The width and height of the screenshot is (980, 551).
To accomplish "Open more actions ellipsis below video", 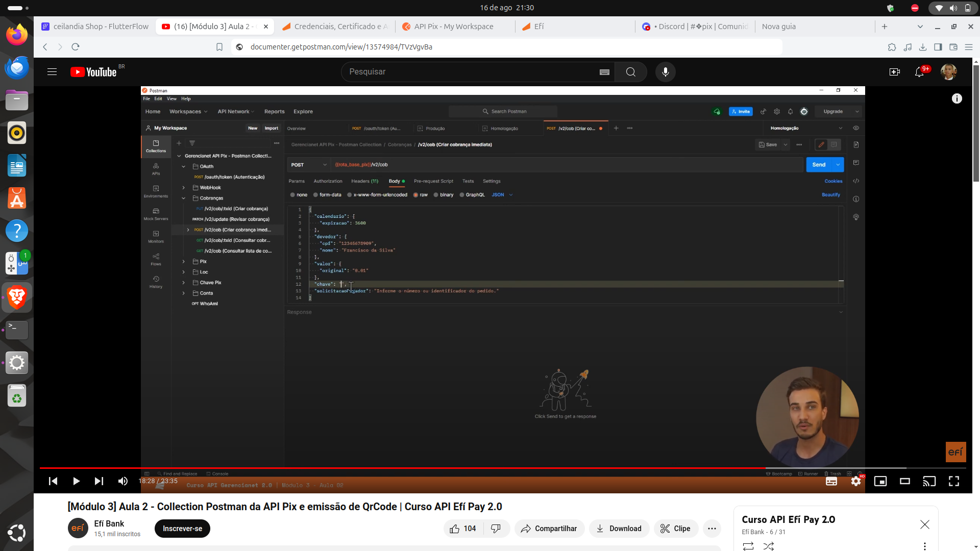I will [x=712, y=529].
